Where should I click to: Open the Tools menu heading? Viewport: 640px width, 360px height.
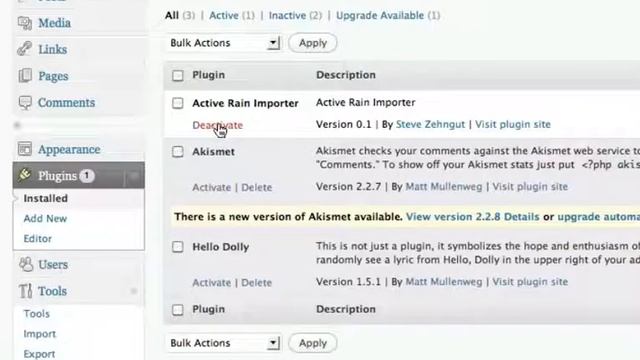52,291
